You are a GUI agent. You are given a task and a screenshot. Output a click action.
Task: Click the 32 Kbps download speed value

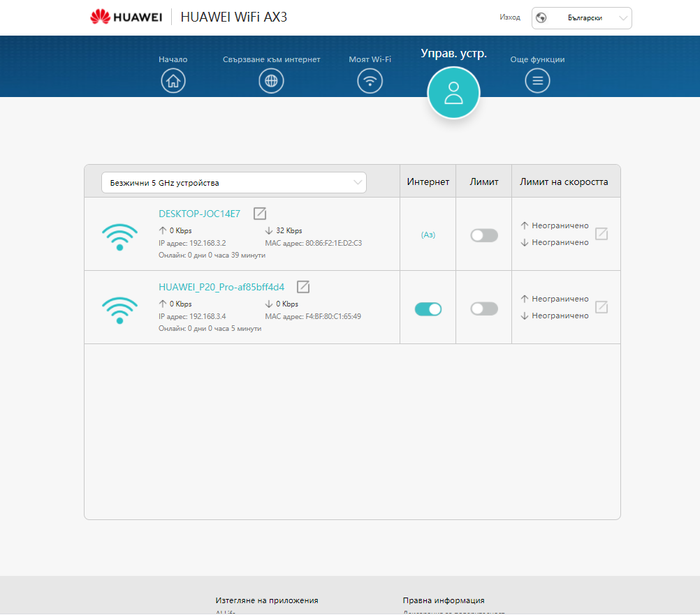click(289, 230)
